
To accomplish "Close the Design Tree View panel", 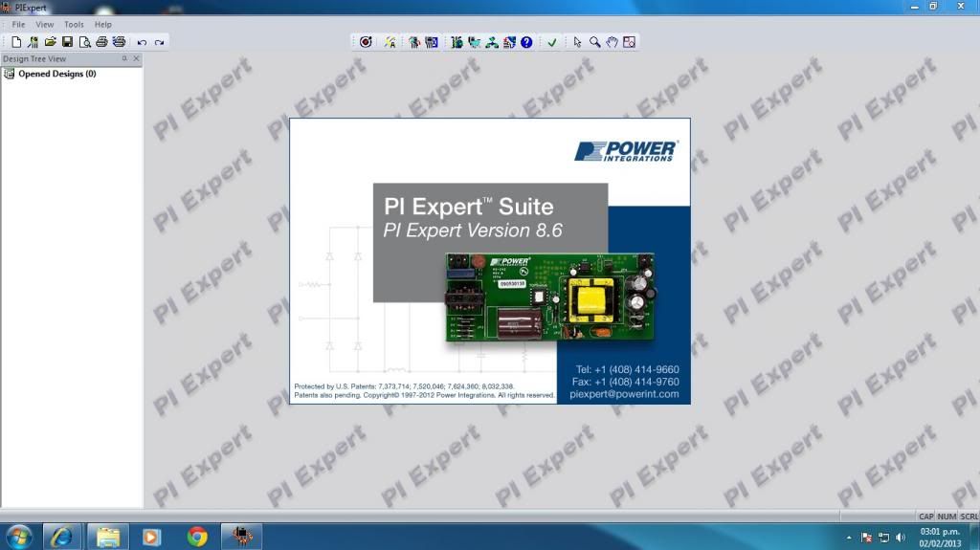I will pyautogui.click(x=136, y=58).
